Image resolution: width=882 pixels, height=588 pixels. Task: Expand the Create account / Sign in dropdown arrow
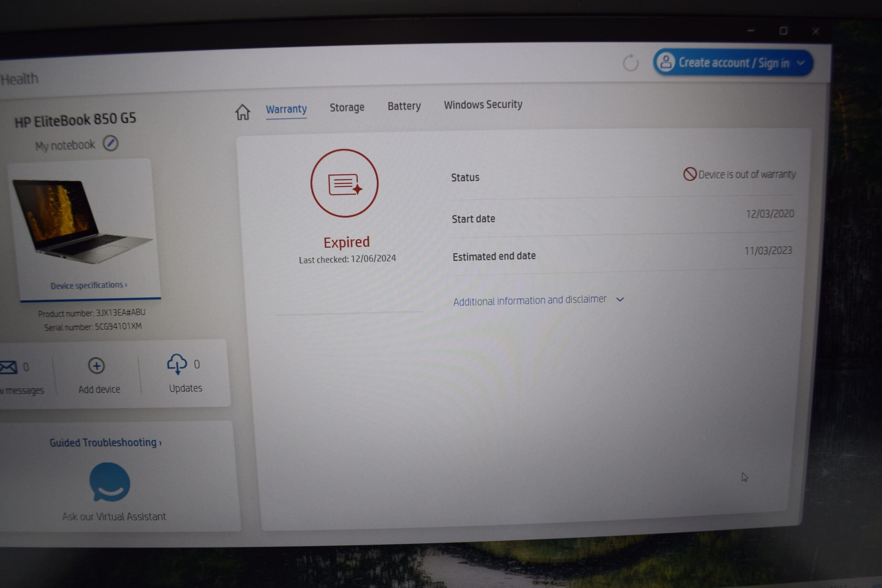pyautogui.click(x=800, y=63)
